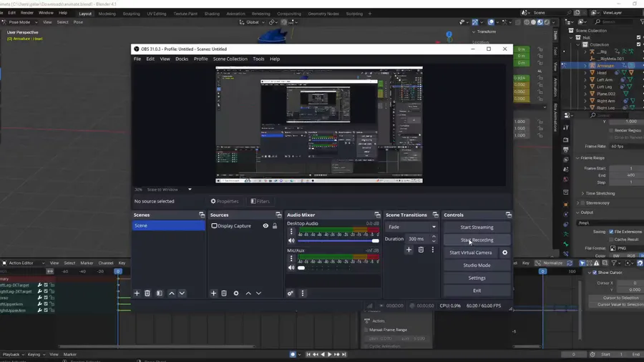Open OBS Profile menu

coord(200,59)
